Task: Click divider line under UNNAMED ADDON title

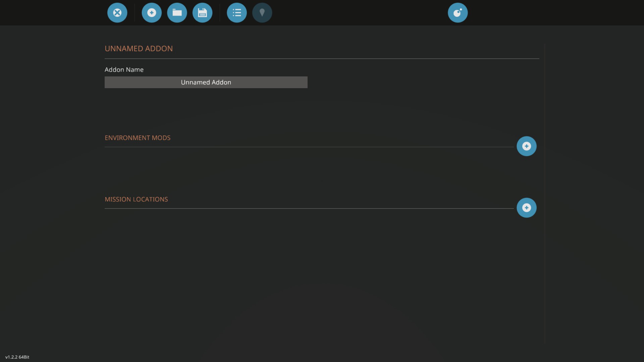Action: pos(321,59)
